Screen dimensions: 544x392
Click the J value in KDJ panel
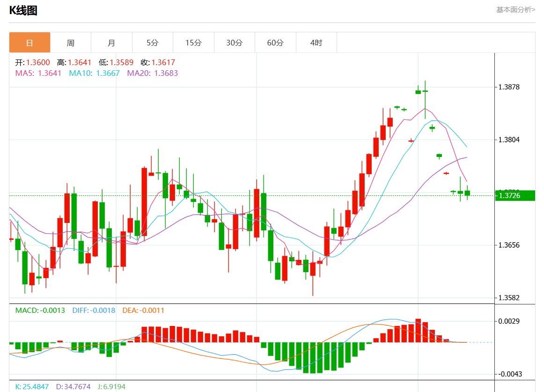(x=111, y=387)
